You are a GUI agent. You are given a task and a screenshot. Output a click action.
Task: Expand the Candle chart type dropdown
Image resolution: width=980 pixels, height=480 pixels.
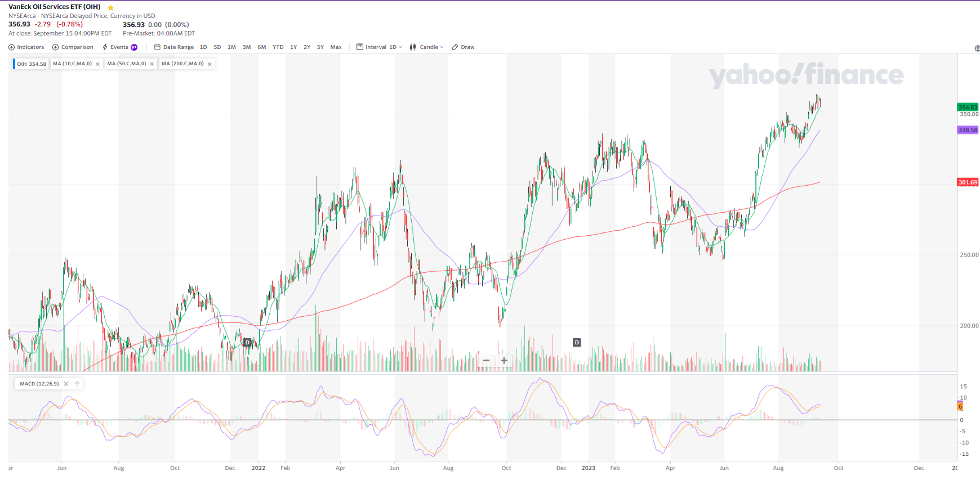[x=426, y=47]
